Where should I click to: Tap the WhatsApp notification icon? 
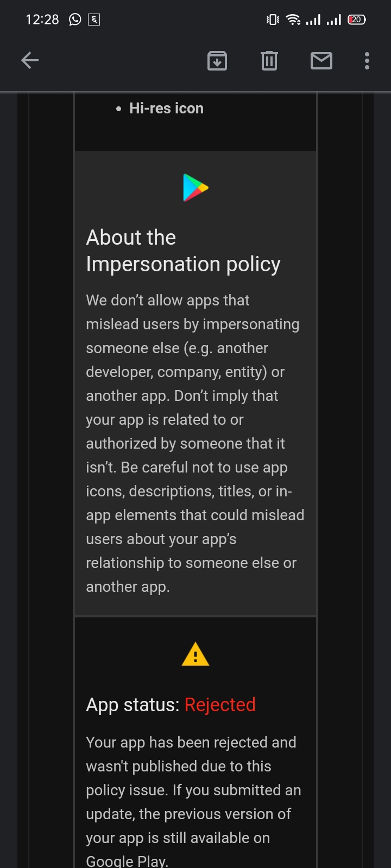click(75, 20)
